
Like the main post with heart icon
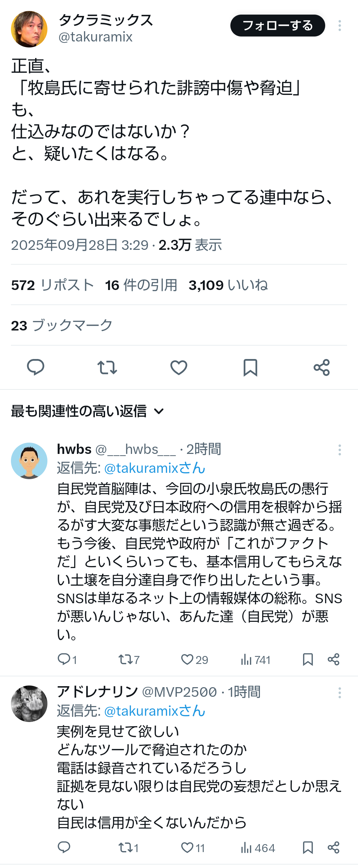pos(178,367)
